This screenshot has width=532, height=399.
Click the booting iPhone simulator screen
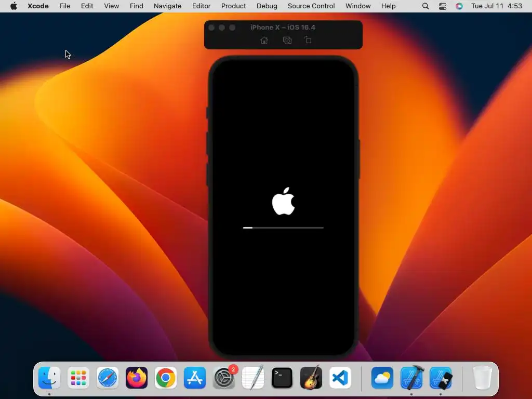pos(283,207)
